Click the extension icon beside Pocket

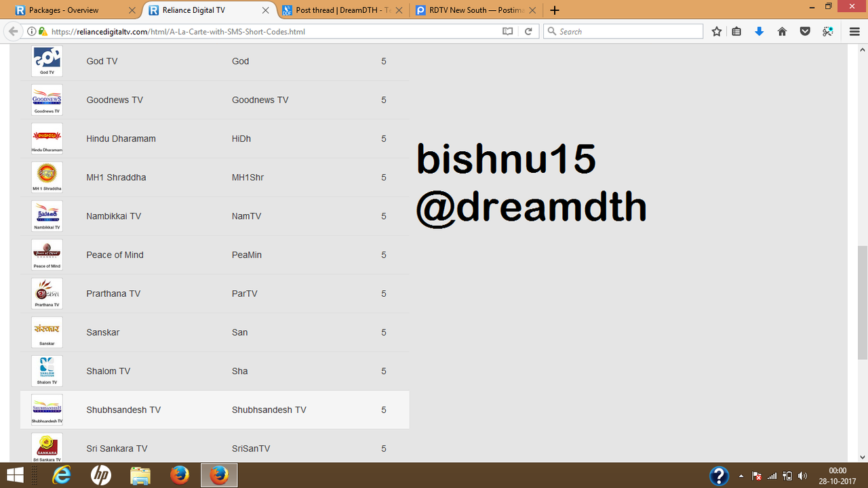(828, 31)
